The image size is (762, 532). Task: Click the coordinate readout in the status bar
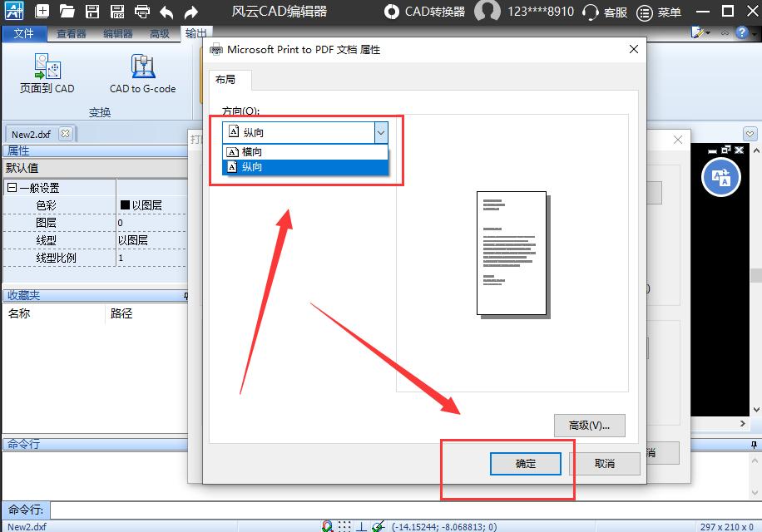(444, 527)
